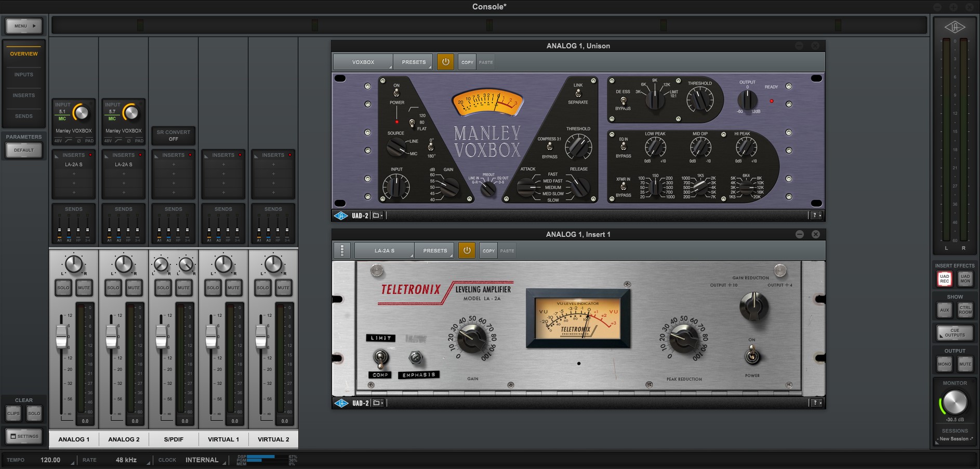980x469 pixels.
Task: Open the VOXBOX plugin selector dropdown
Action: (363, 62)
